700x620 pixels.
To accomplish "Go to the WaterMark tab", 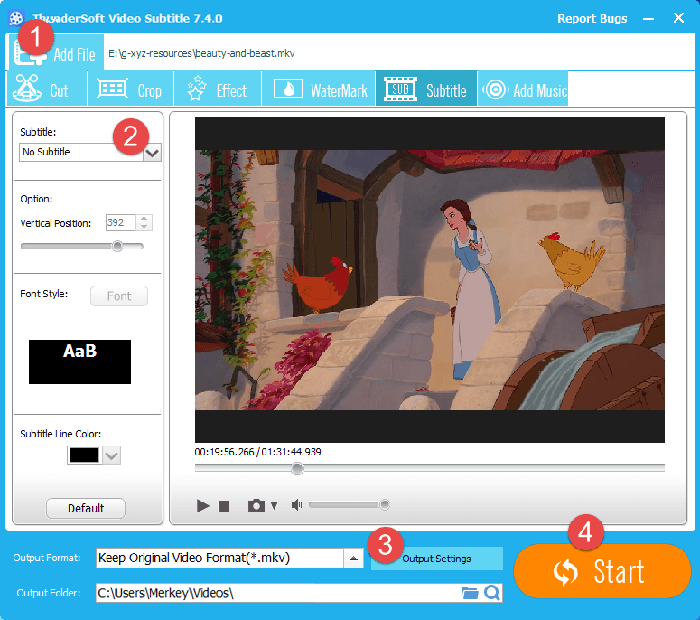I will click(x=318, y=90).
